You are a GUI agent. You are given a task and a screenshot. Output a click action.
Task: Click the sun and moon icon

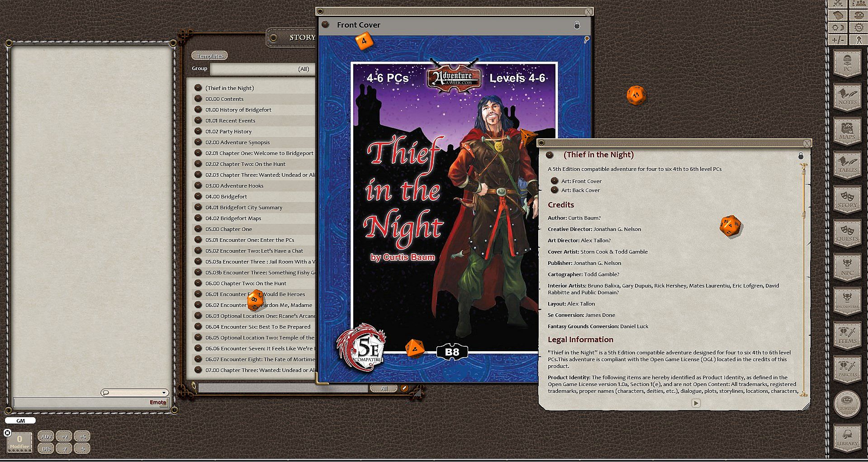(x=838, y=28)
